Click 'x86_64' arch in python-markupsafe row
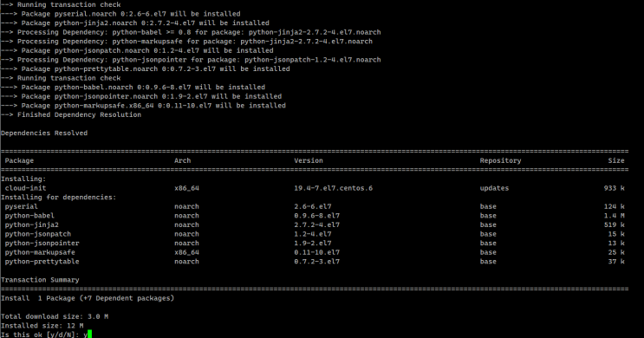The image size is (644, 338). click(x=186, y=252)
